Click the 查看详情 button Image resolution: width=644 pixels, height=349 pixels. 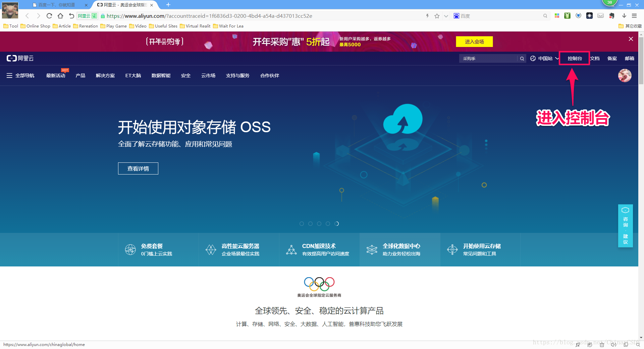(x=138, y=168)
